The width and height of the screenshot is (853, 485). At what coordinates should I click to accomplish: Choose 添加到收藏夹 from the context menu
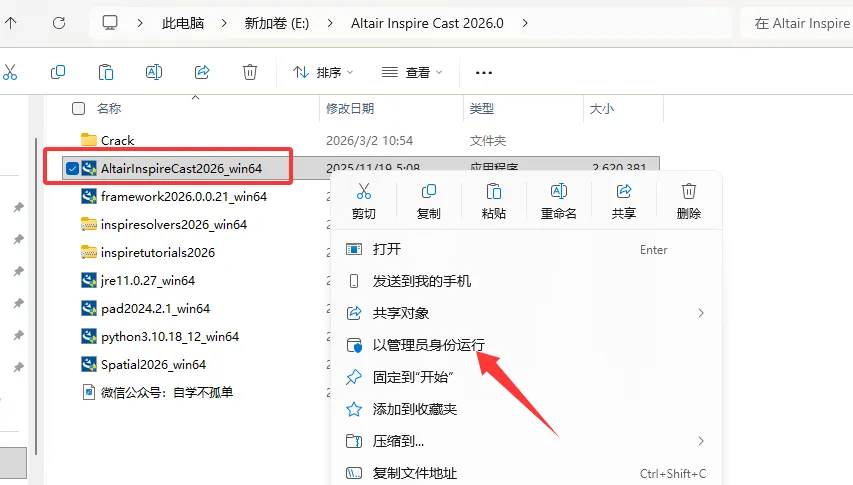[x=526, y=409]
